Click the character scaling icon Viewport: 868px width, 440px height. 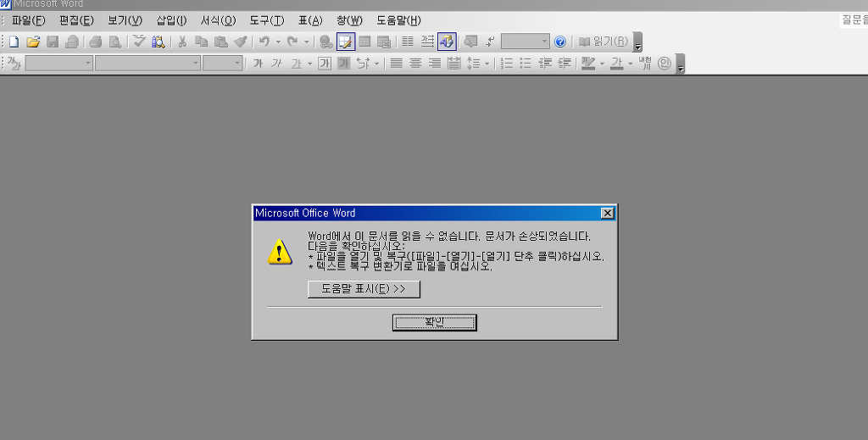[363, 64]
